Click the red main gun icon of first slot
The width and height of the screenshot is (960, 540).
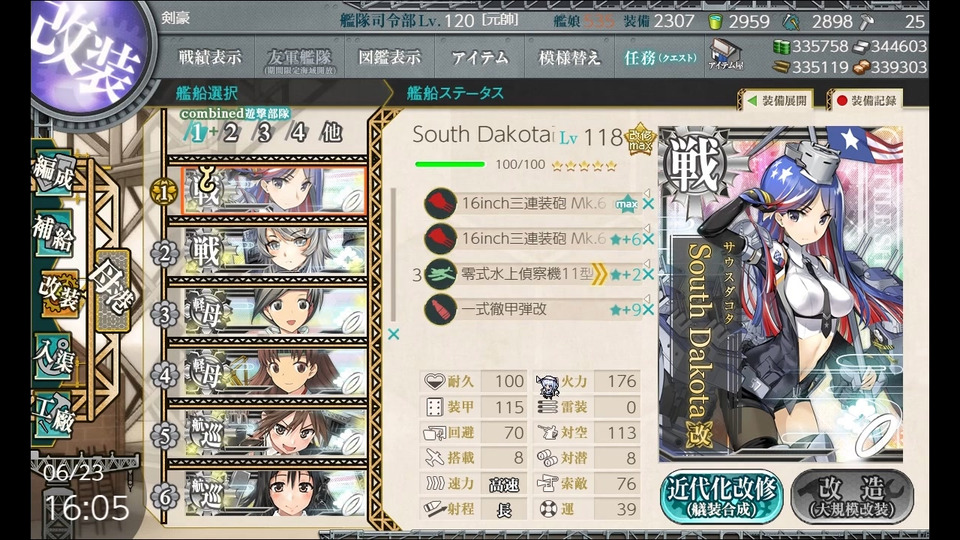(440, 203)
